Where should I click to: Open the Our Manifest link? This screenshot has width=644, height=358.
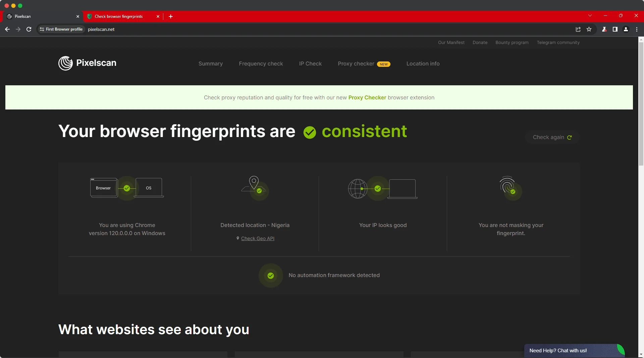[451, 43]
